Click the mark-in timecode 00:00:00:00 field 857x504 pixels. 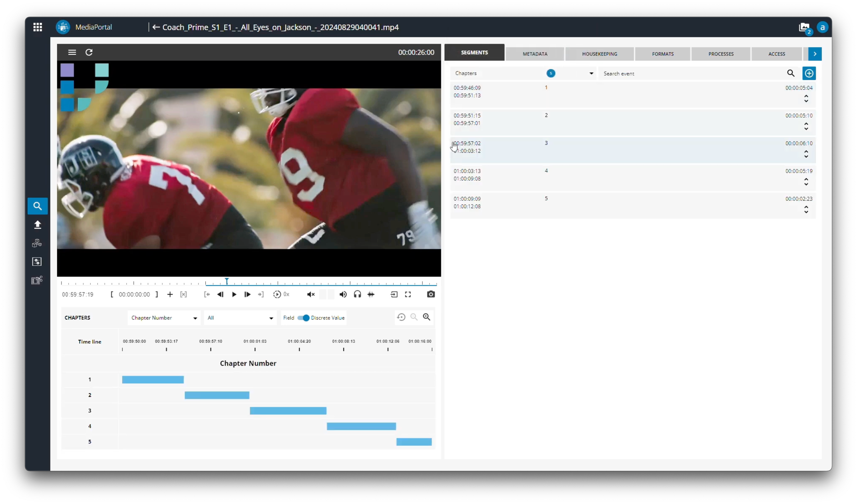point(134,295)
